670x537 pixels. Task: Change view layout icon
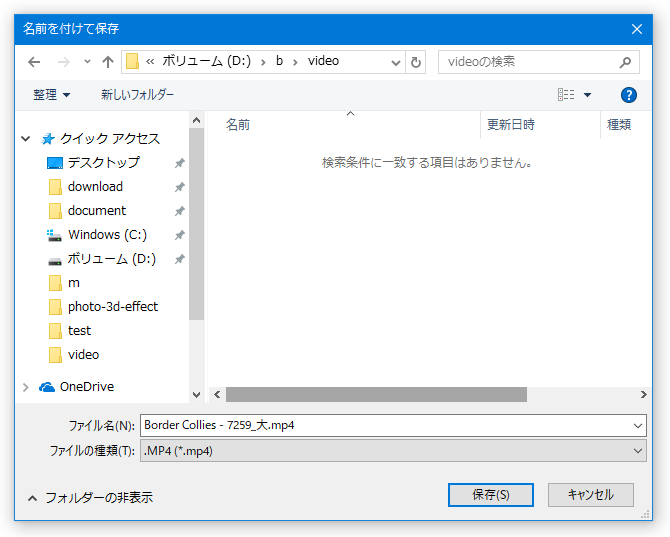click(566, 94)
